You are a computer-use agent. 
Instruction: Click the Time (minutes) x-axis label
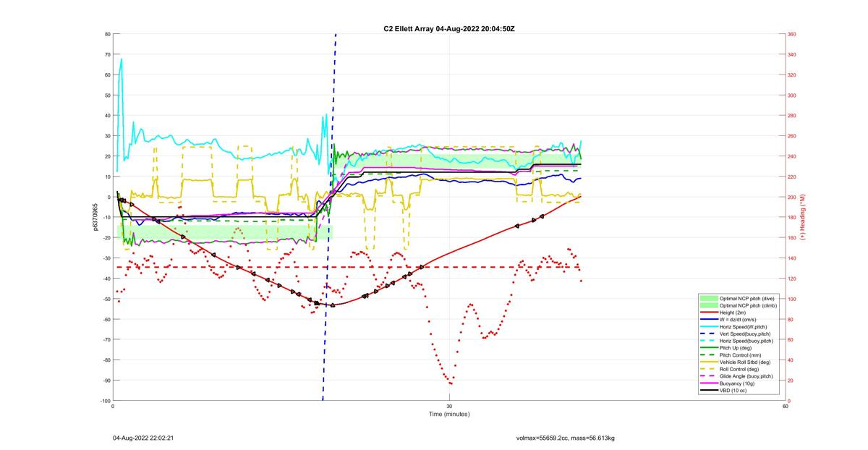pyautogui.click(x=449, y=414)
